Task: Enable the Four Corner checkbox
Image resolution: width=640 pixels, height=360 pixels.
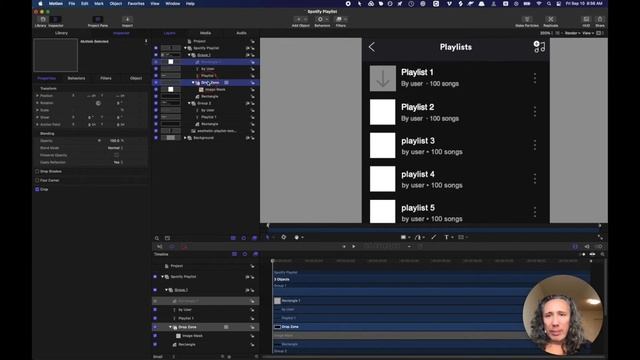Action: tap(37, 180)
